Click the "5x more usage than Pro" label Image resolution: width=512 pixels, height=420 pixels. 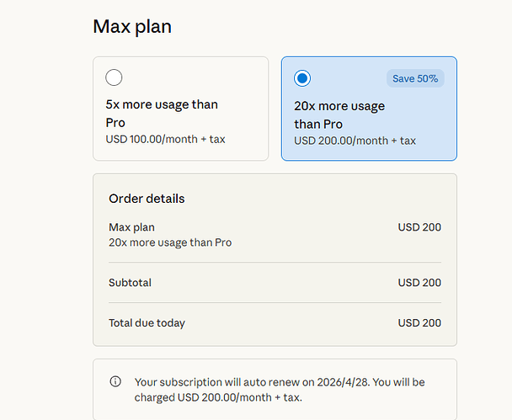tap(162, 113)
